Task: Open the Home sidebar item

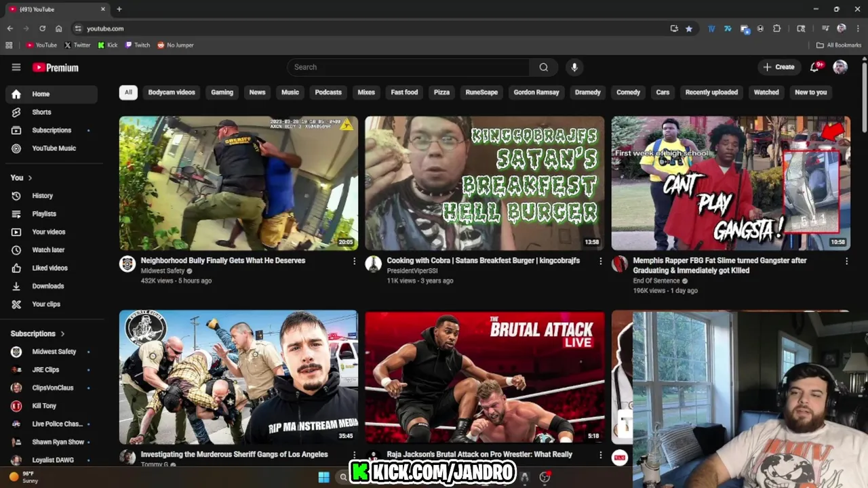Action: tap(52, 94)
